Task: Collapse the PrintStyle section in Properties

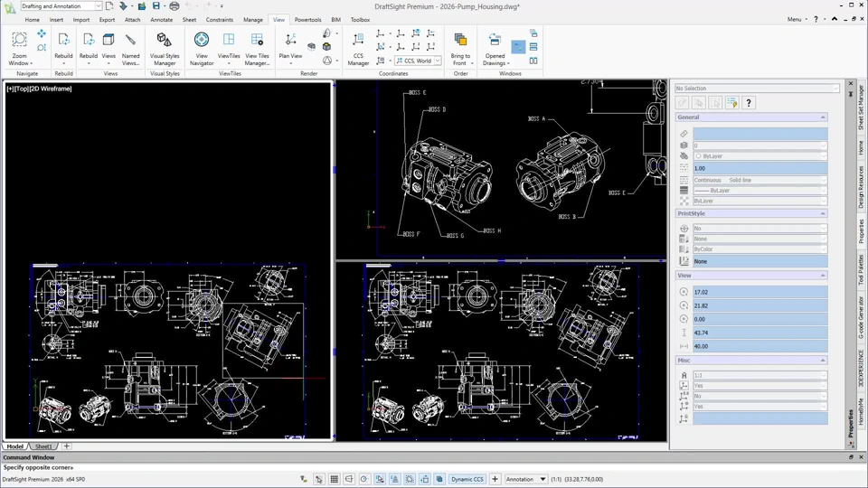Action: coord(823,213)
